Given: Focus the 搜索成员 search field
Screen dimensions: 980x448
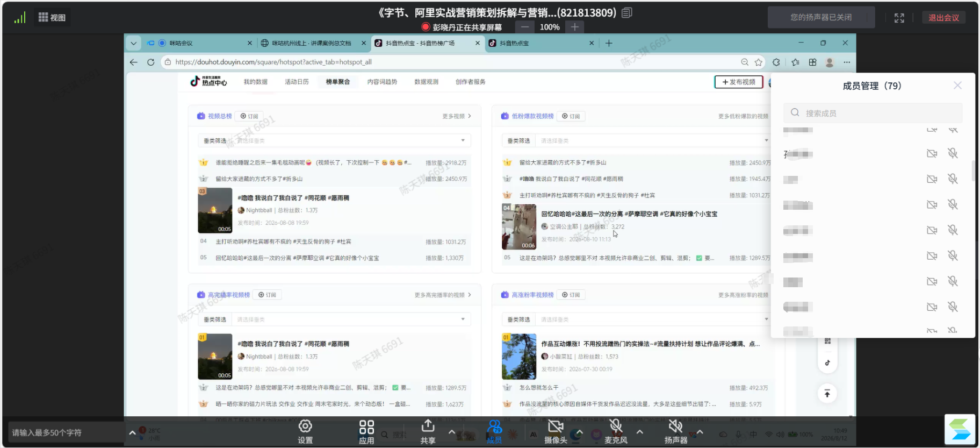Looking at the screenshot, I should point(873,113).
